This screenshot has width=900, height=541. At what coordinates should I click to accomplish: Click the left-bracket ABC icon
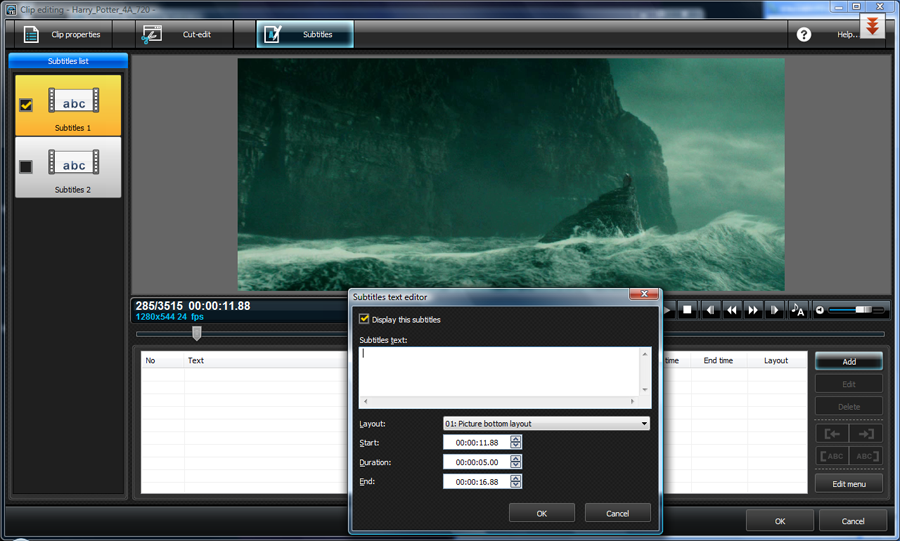click(x=832, y=456)
